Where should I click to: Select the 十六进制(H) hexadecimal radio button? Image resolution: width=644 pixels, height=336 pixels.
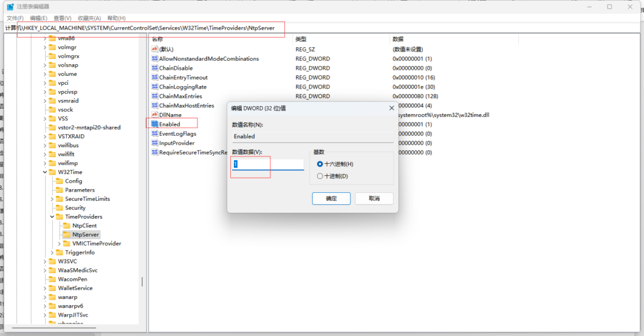click(320, 164)
